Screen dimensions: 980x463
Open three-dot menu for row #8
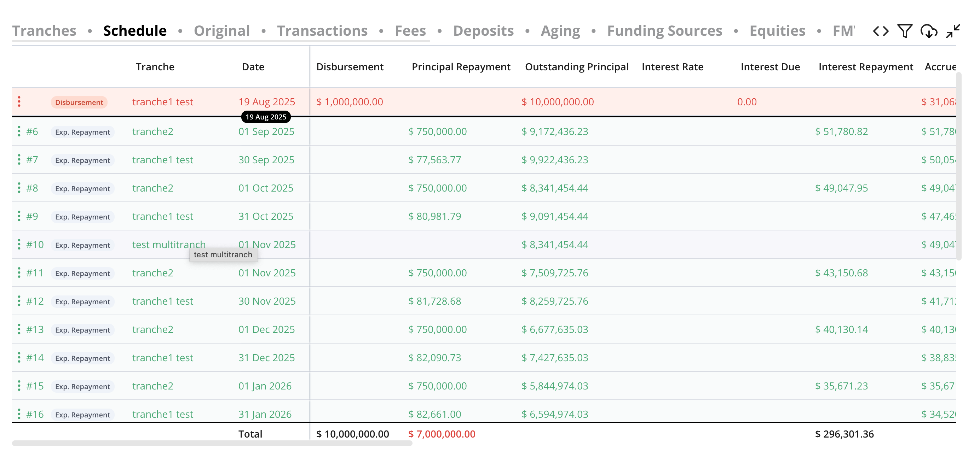pyautogui.click(x=19, y=188)
